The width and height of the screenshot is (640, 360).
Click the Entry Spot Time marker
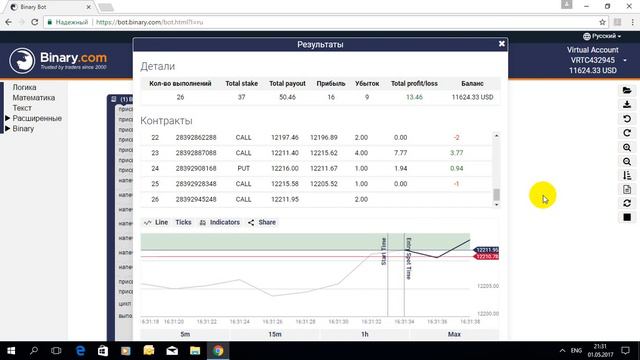408,258
